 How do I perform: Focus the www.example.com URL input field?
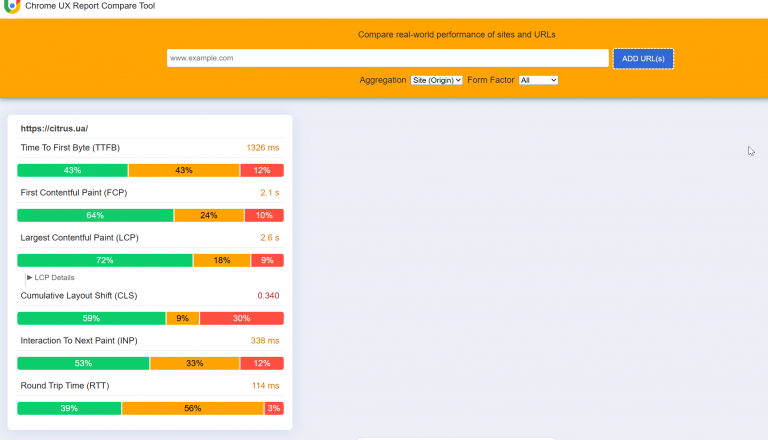(x=387, y=58)
